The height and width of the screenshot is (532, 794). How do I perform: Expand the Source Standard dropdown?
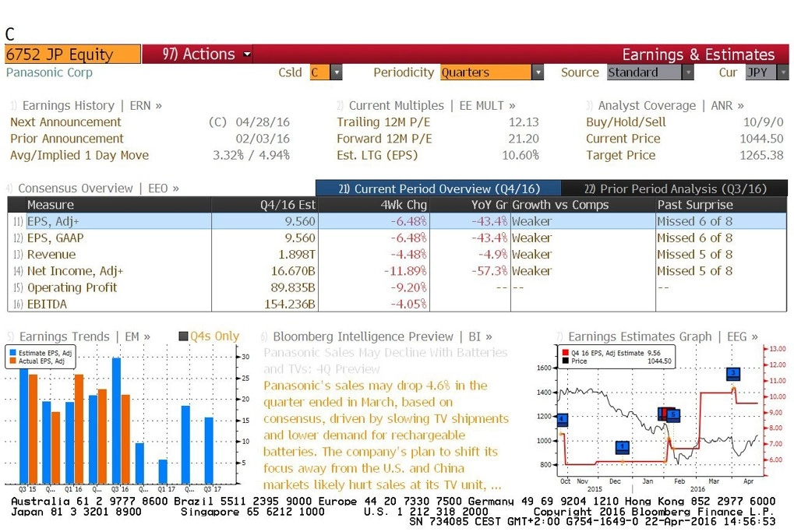click(687, 72)
